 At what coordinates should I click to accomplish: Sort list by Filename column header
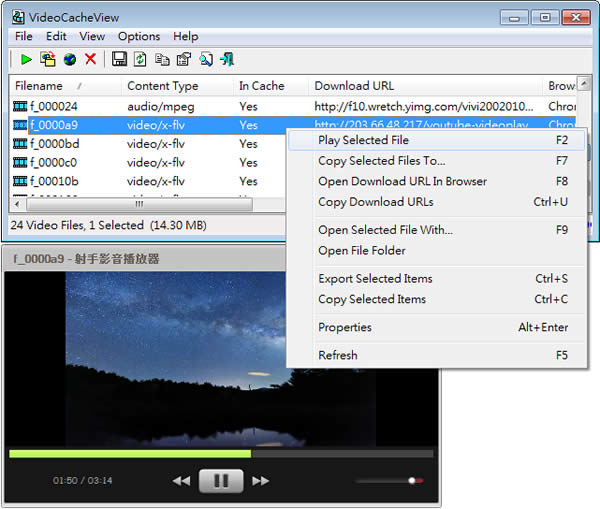(x=40, y=86)
